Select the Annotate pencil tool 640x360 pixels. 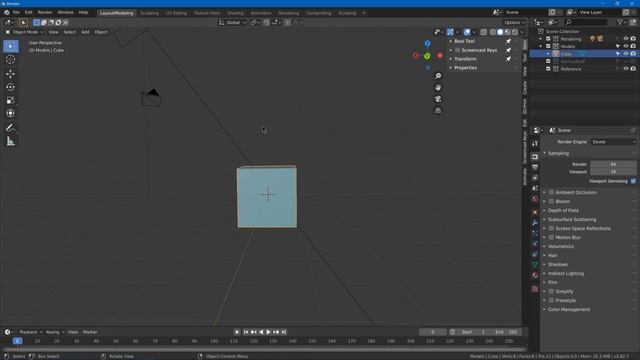(x=11, y=128)
